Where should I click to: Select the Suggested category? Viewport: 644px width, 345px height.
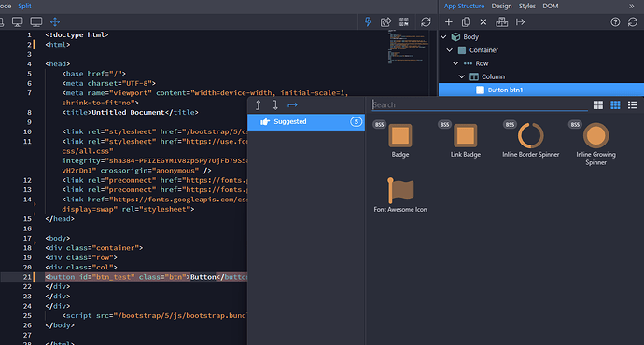point(306,122)
